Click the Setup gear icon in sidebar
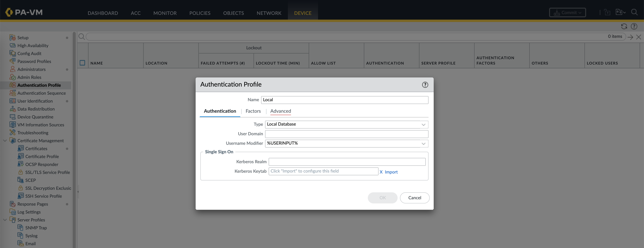Screen dimensions: 644x248 tap(12, 38)
